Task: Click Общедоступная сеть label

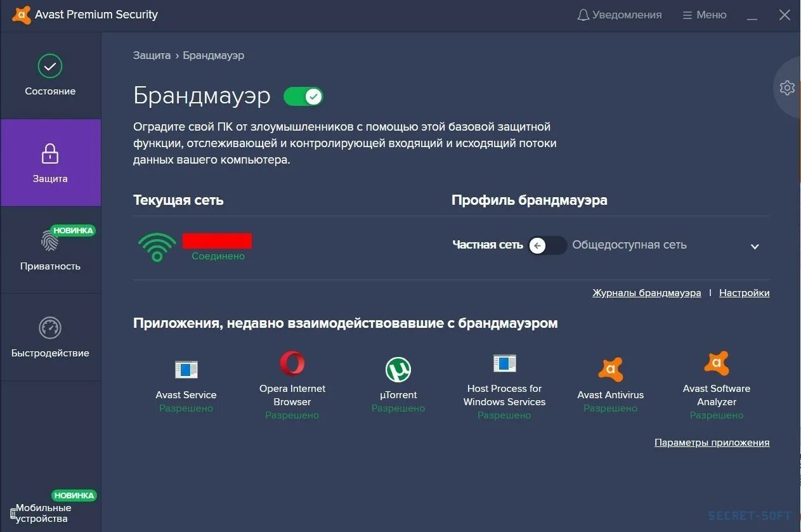Action: [629, 245]
